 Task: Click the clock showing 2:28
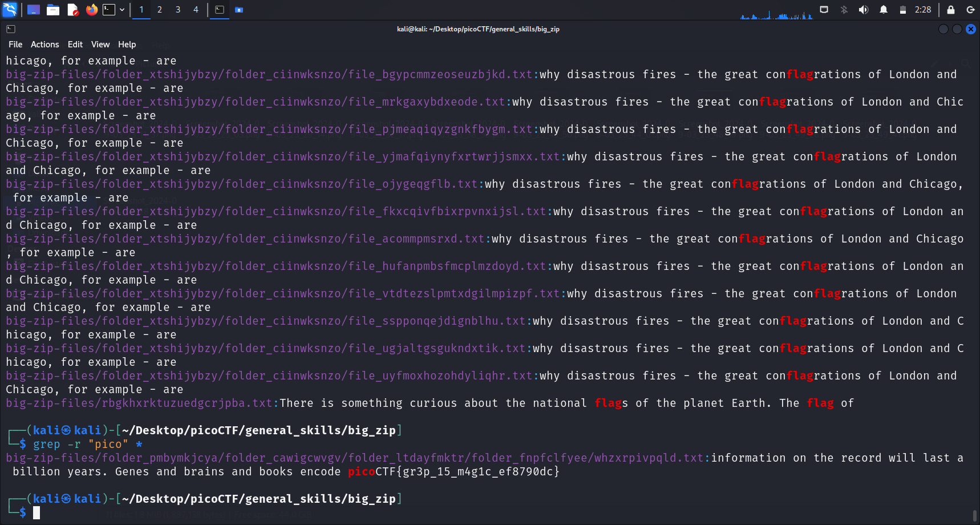[922, 10]
